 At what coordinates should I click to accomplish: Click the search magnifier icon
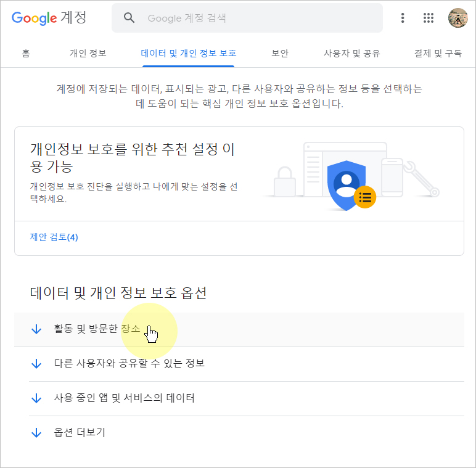(x=129, y=18)
